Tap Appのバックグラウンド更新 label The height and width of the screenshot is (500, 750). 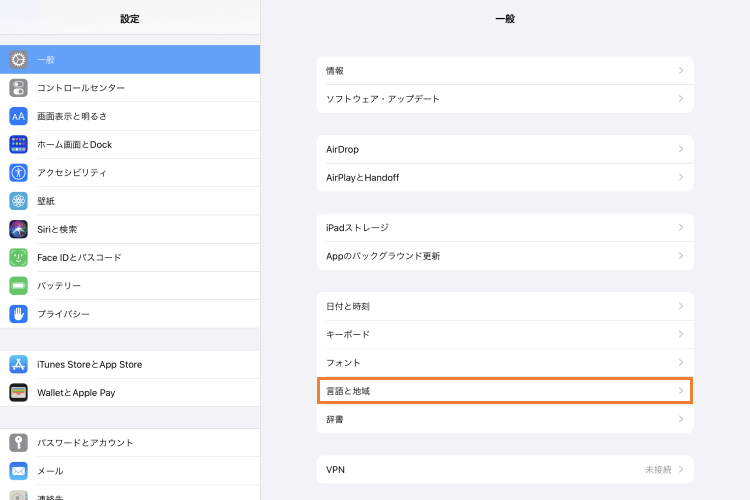click(x=383, y=256)
